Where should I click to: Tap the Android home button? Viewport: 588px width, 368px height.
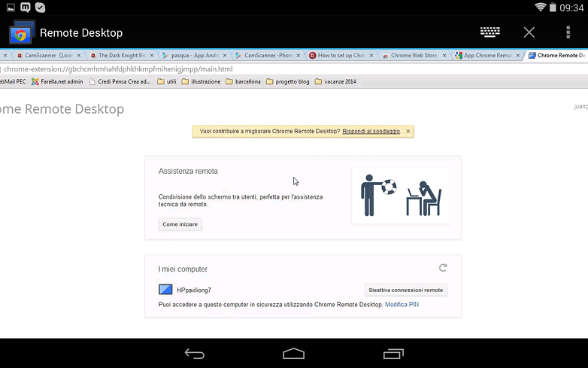[x=294, y=354]
